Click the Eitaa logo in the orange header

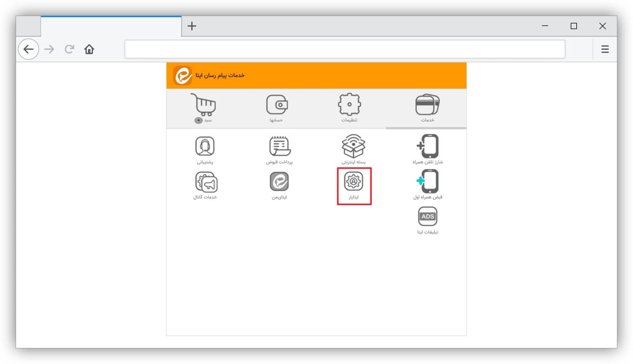(x=183, y=76)
